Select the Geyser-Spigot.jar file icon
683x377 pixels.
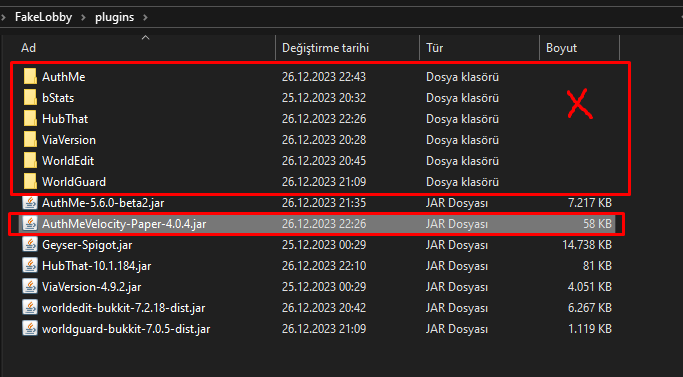click(30, 245)
